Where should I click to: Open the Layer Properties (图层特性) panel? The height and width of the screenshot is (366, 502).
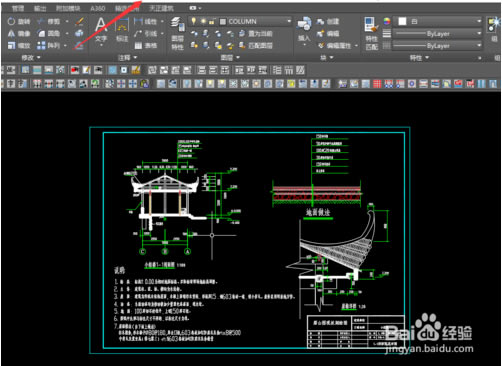pos(178,33)
